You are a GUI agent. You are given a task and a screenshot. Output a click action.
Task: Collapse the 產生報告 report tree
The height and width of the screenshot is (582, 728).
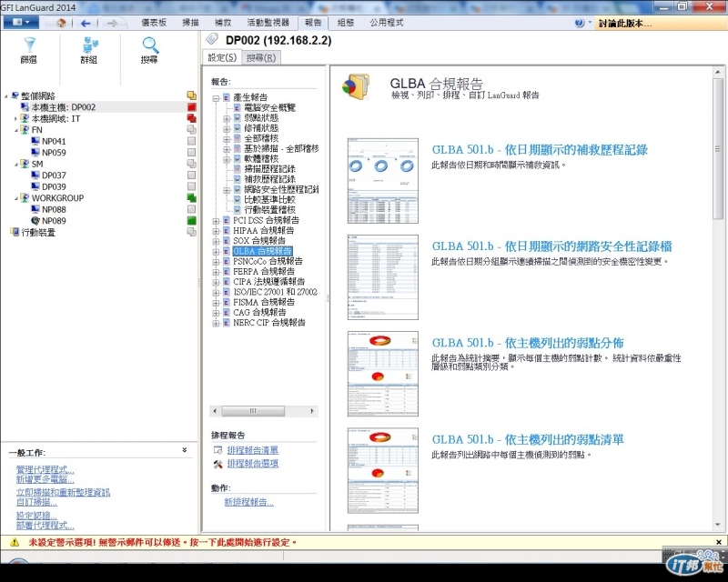click(216, 98)
